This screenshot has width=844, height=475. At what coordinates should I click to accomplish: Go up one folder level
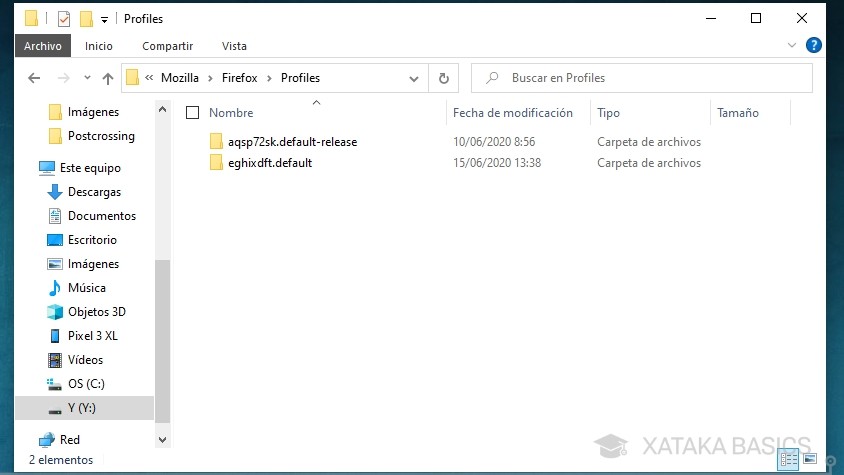tap(108, 78)
